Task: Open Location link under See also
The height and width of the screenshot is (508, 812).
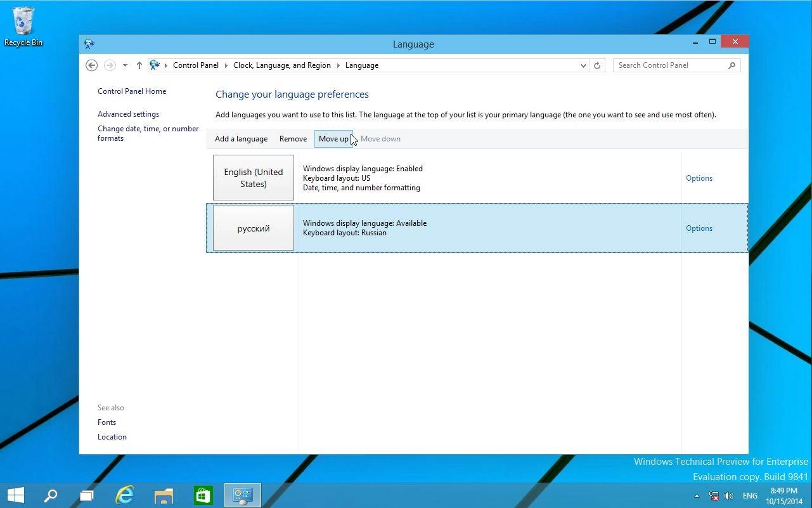Action: [x=112, y=437]
